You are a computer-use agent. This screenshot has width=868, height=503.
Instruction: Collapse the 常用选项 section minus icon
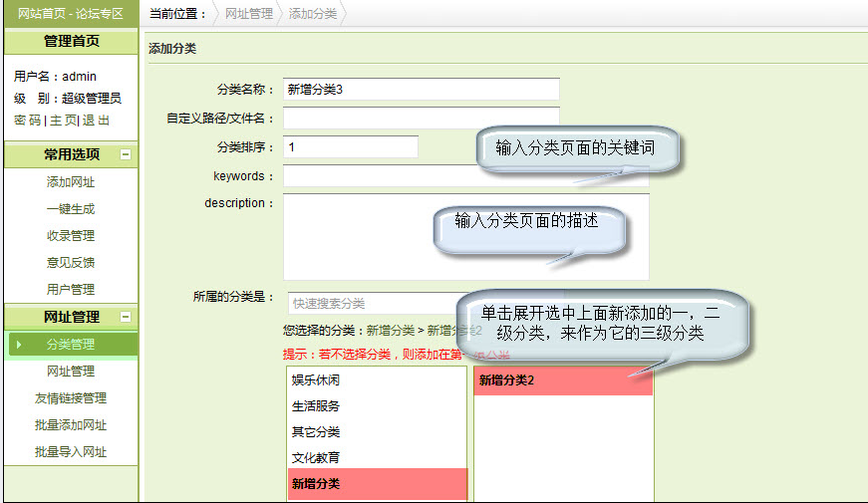(126, 154)
